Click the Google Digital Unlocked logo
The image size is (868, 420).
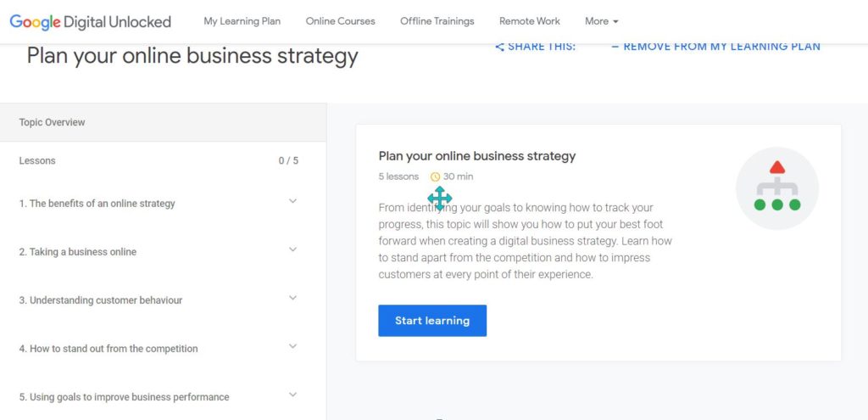pyautogui.click(x=90, y=21)
